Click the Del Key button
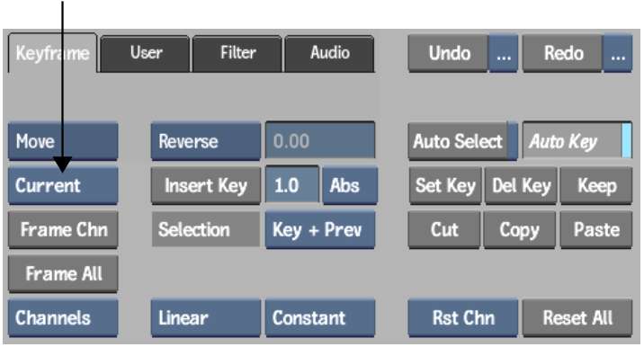The height and width of the screenshot is (347, 644). click(x=521, y=185)
